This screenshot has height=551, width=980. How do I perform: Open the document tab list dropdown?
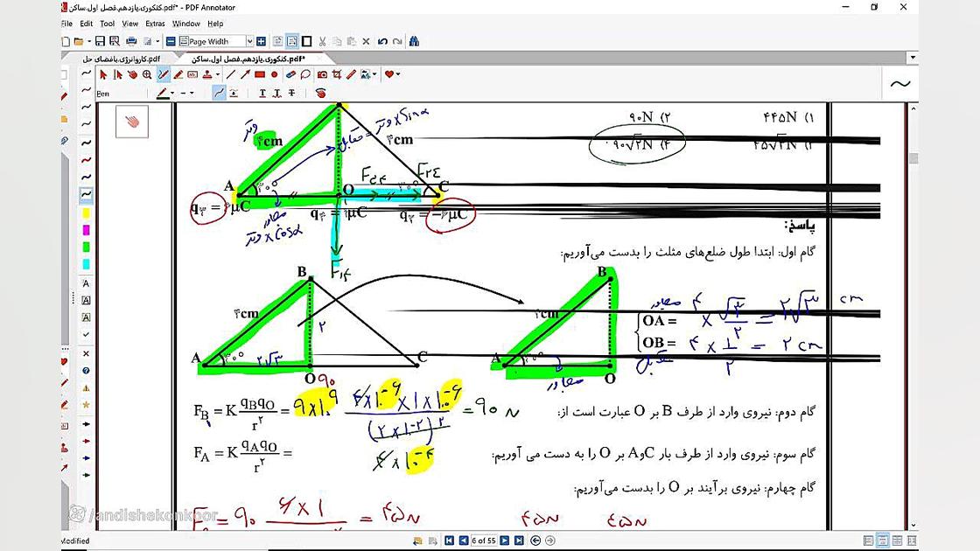(913, 58)
